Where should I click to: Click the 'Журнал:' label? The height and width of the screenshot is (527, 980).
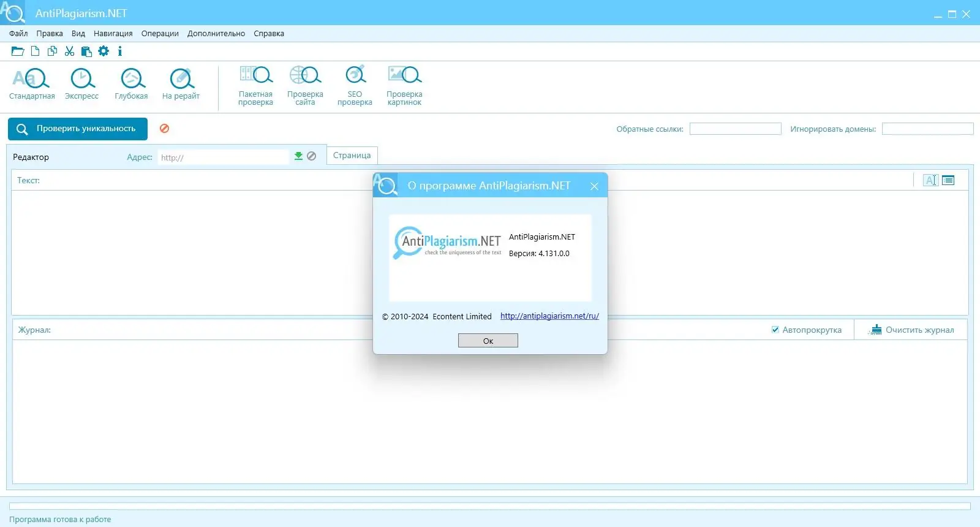tap(34, 330)
